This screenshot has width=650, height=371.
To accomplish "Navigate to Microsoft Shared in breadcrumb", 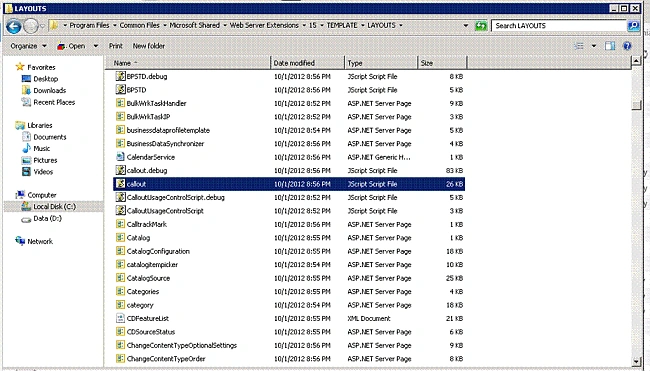I will click(x=194, y=25).
